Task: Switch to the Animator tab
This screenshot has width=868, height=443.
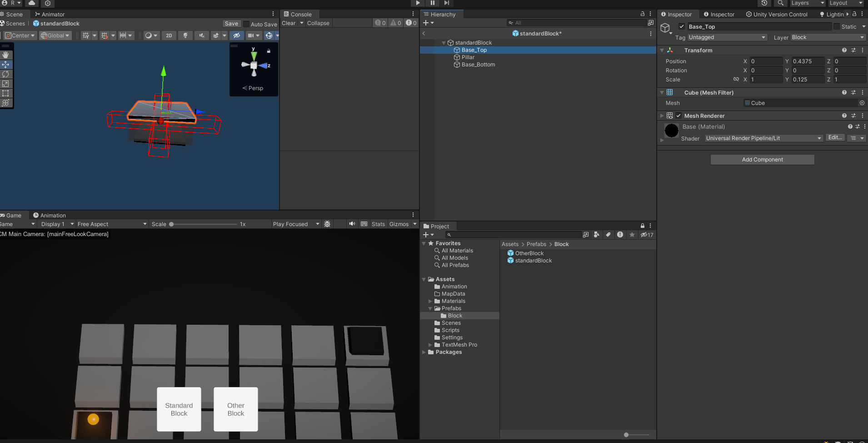Action: [50, 14]
